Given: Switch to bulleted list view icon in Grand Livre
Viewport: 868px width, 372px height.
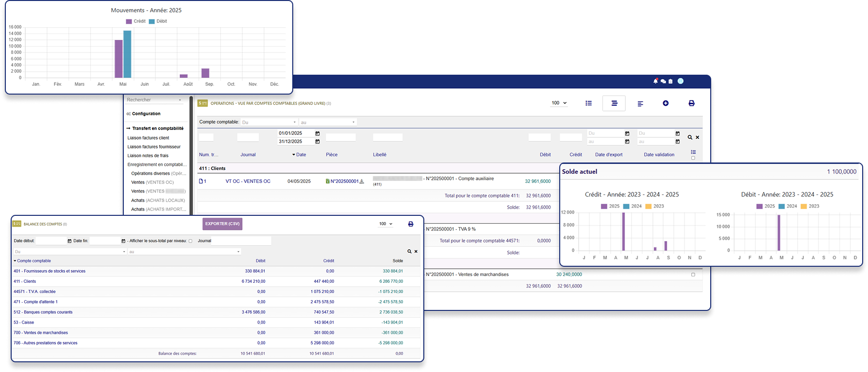Looking at the screenshot, I should [x=589, y=103].
